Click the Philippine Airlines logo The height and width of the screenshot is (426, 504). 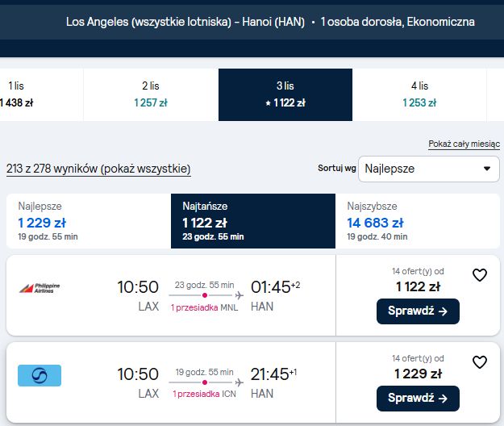point(40,288)
